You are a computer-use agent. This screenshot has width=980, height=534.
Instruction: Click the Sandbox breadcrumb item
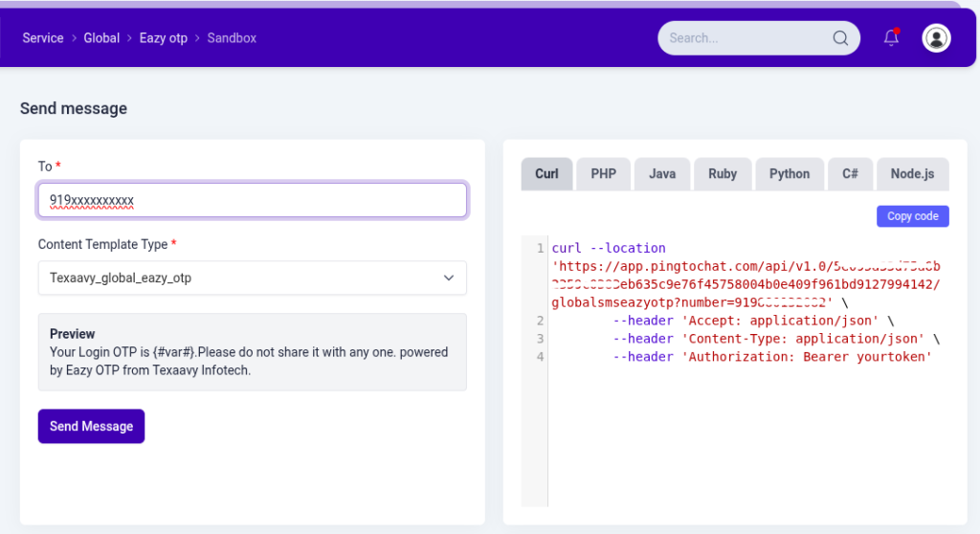232,38
